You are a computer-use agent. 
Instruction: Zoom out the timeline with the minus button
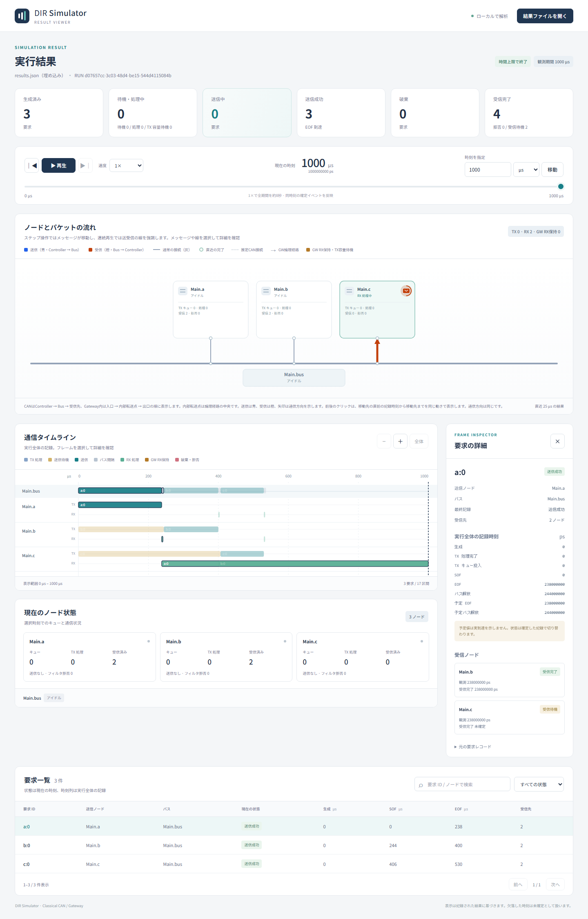point(384,441)
